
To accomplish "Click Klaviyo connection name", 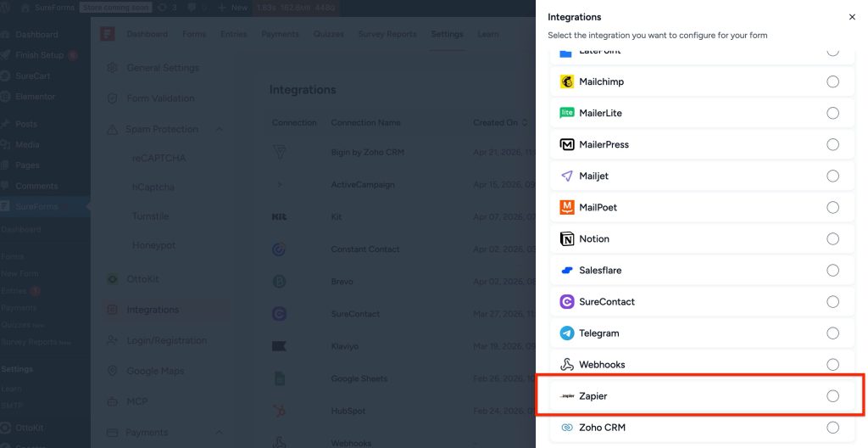I will point(345,346).
